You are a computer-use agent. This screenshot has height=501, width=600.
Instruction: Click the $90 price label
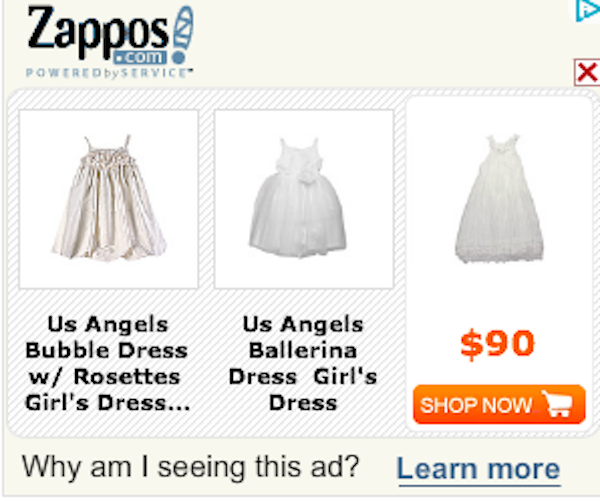tap(497, 343)
